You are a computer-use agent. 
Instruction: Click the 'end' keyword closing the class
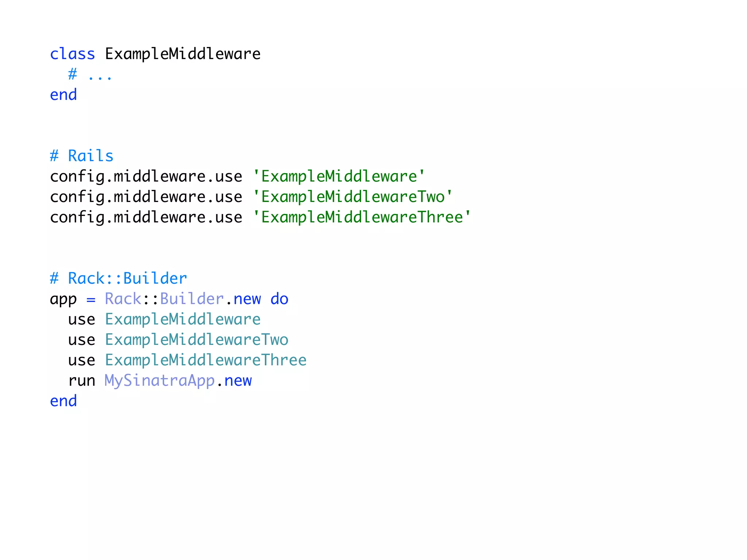coord(63,95)
